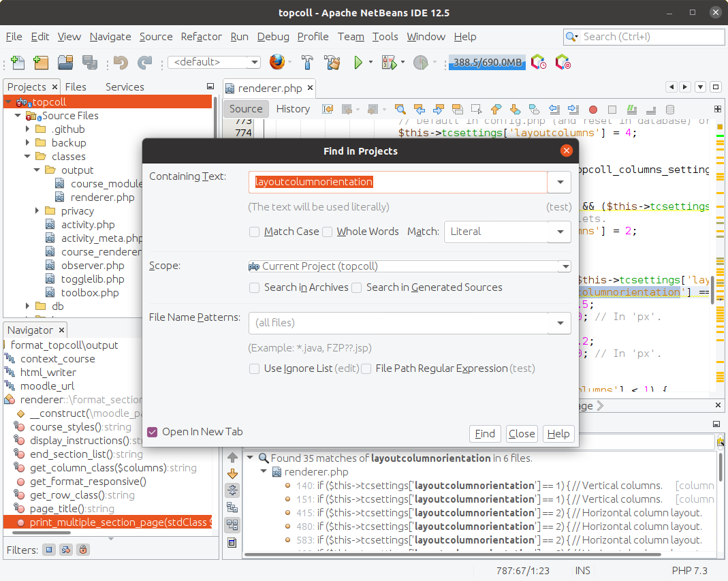Click the Redo arrow icon
The width and height of the screenshot is (728, 581).
pos(144,62)
